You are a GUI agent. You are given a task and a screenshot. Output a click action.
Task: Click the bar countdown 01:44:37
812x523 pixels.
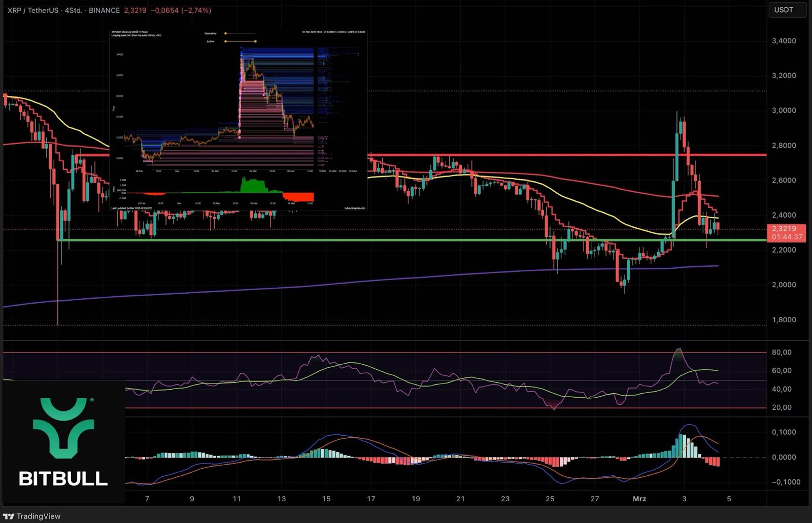coord(787,237)
